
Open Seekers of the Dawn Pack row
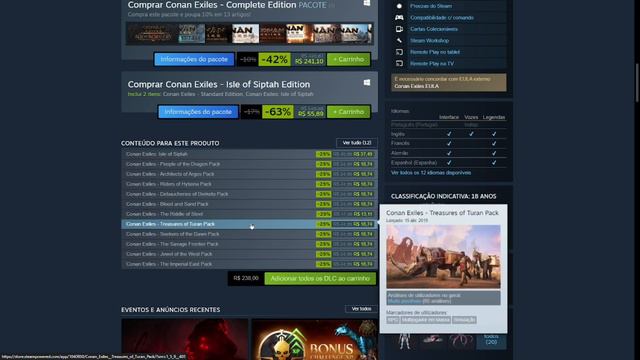249,234
